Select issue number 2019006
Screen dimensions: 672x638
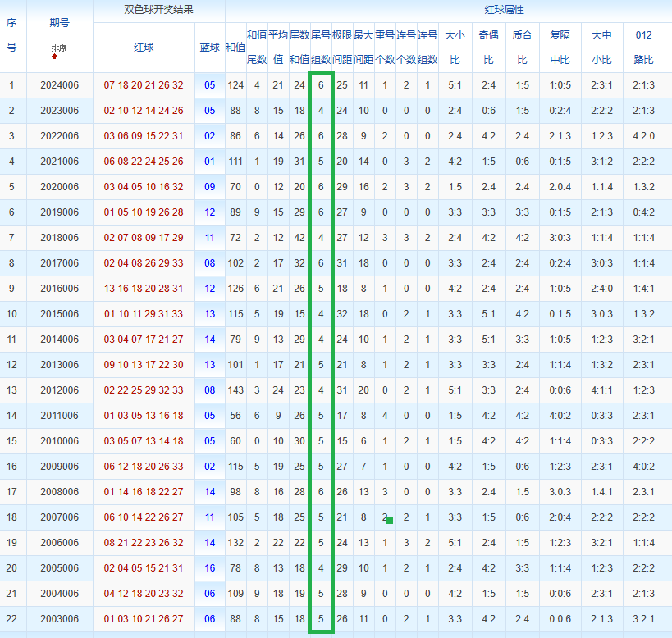click(60, 212)
